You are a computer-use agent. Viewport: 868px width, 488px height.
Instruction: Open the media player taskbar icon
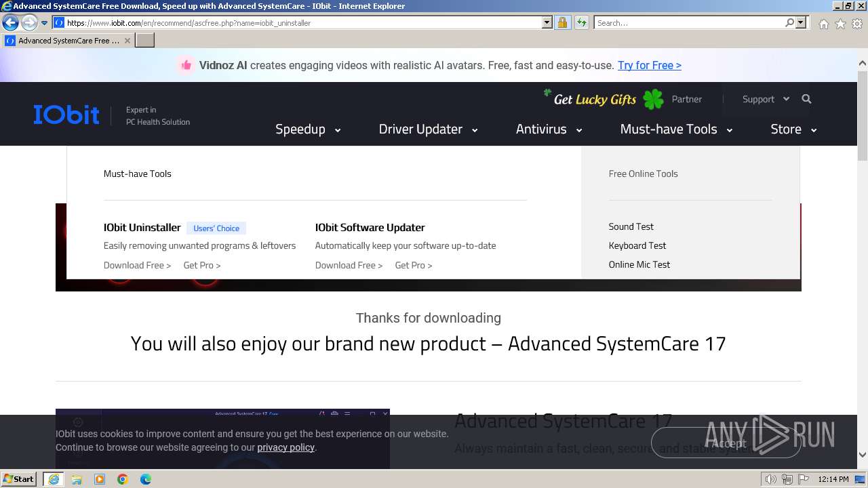pyautogui.click(x=100, y=479)
